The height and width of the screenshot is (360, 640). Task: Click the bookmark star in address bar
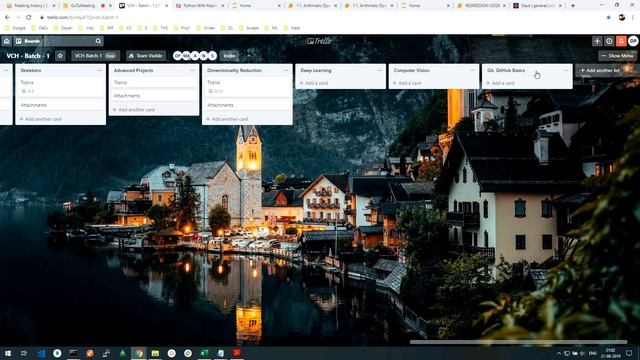click(x=609, y=18)
